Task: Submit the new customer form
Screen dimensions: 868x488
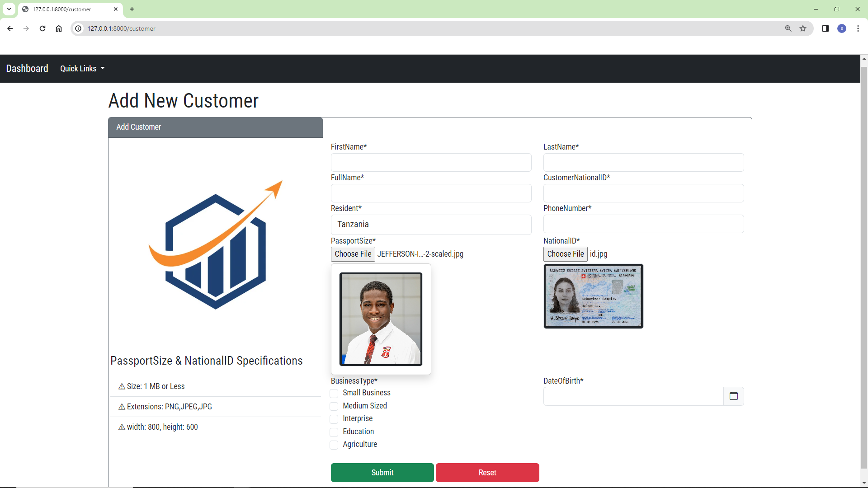Action: [x=382, y=473]
